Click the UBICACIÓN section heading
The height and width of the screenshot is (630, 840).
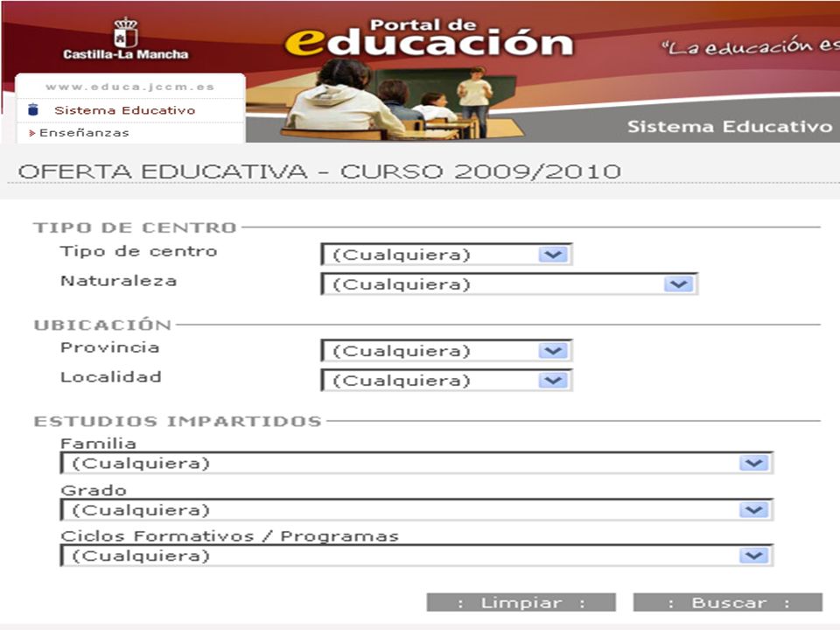(x=102, y=325)
